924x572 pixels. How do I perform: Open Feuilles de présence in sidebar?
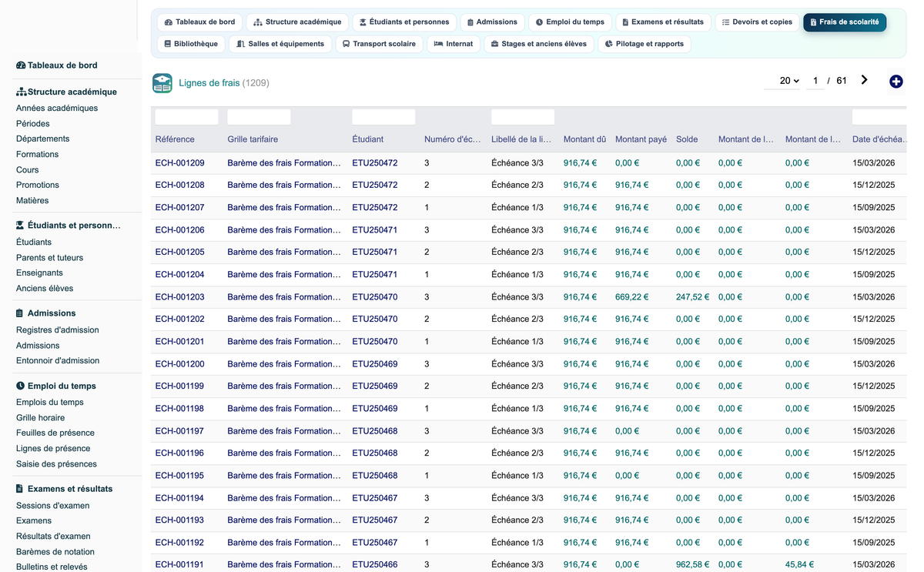55,433
